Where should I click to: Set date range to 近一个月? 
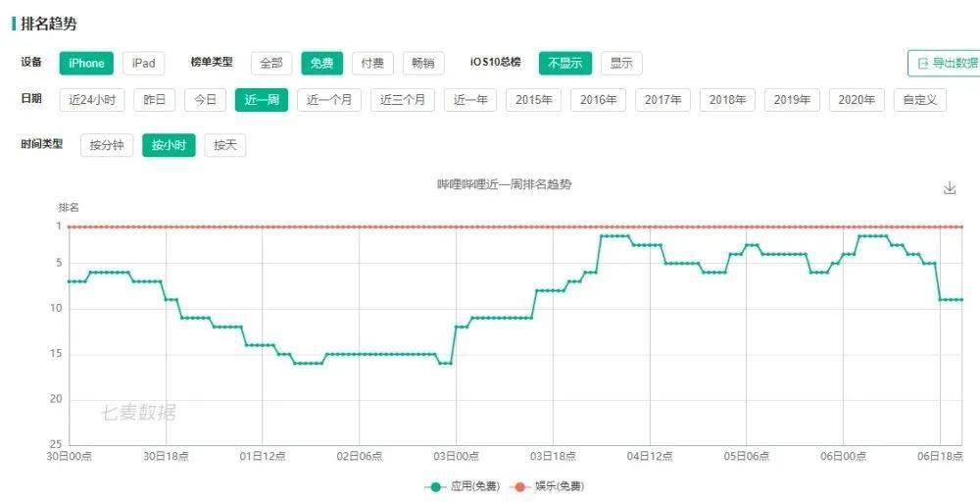click(328, 100)
